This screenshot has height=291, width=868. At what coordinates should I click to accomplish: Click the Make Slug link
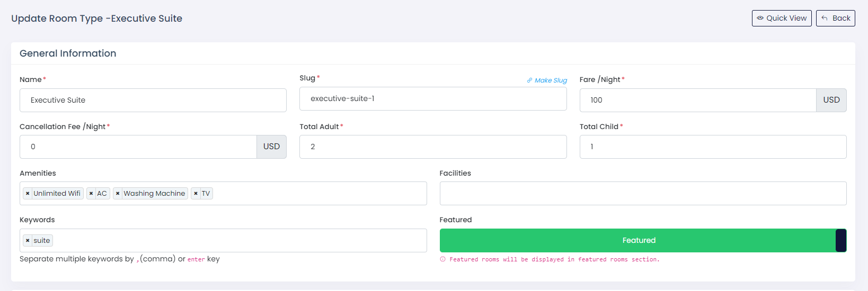click(x=547, y=80)
